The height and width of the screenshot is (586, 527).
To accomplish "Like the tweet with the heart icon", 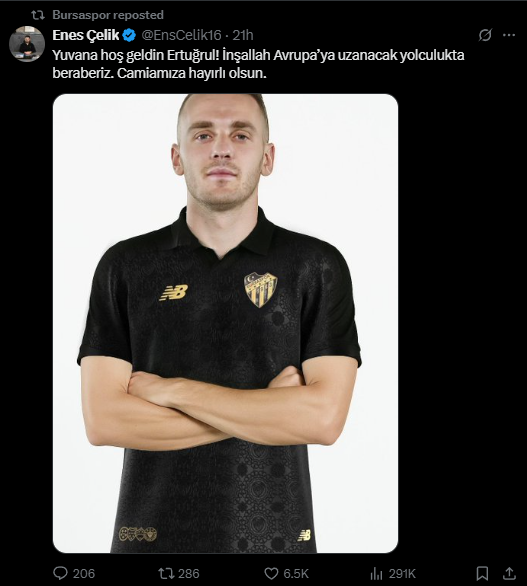I will (x=271, y=573).
